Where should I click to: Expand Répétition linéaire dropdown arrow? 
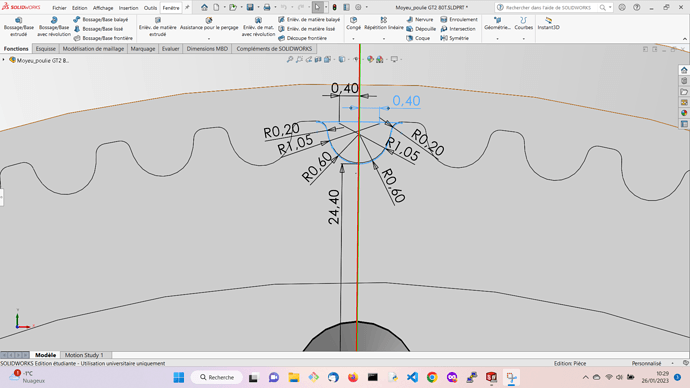(x=384, y=39)
